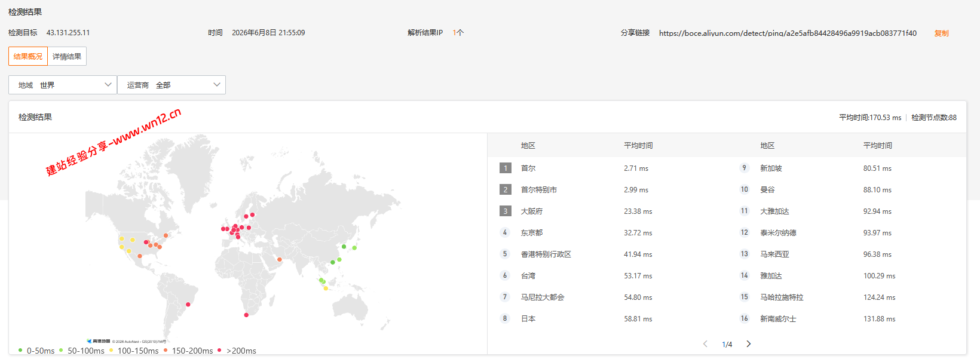
Task: Click the 1/4 page indicator
Action: (727, 344)
